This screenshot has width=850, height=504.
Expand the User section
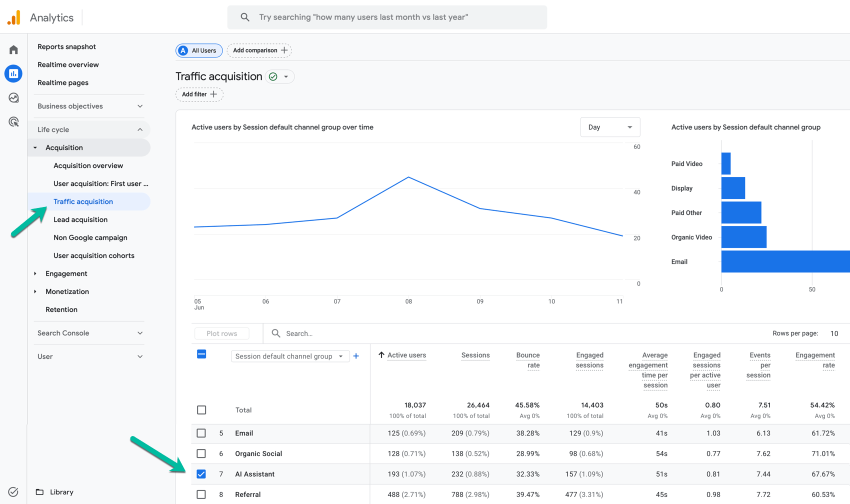click(90, 356)
